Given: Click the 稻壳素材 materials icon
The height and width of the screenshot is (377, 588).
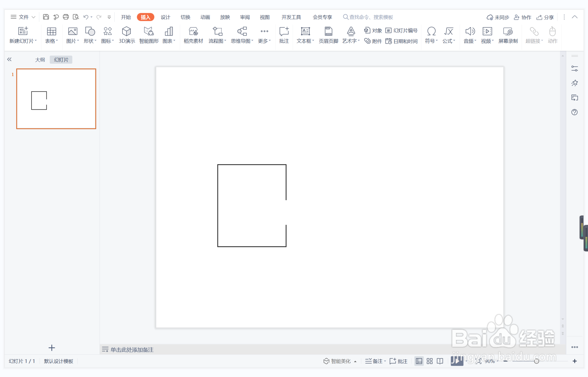Looking at the screenshot, I should pyautogui.click(x=193, y=35).
